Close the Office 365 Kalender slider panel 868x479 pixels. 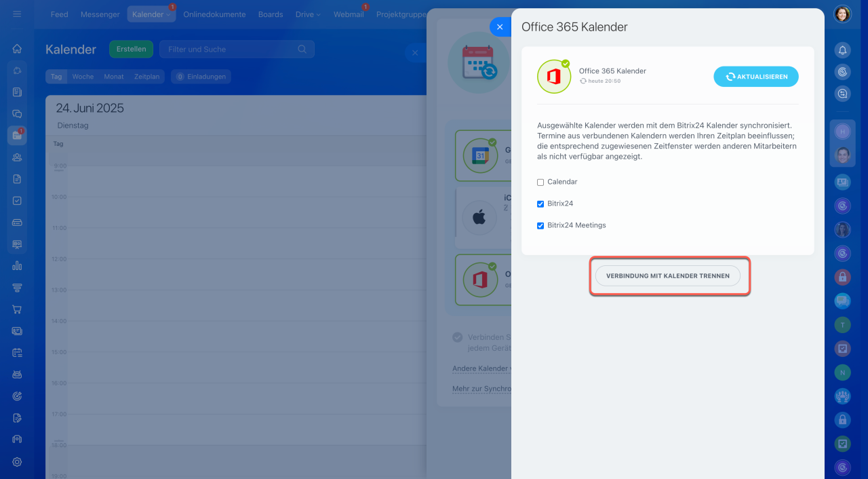tap(500, 27)
